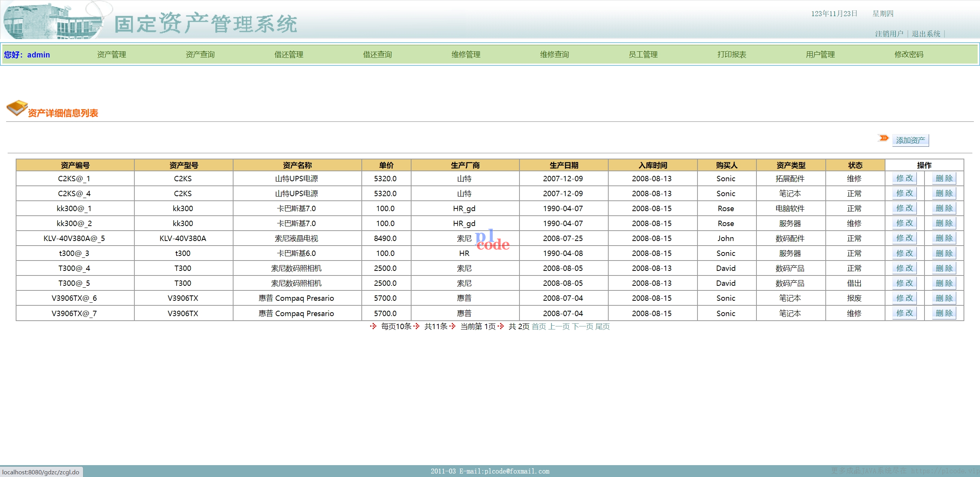Screen dimensions: 980x477
Task: Click the 注销用户 link
Action: click(889, 34)
